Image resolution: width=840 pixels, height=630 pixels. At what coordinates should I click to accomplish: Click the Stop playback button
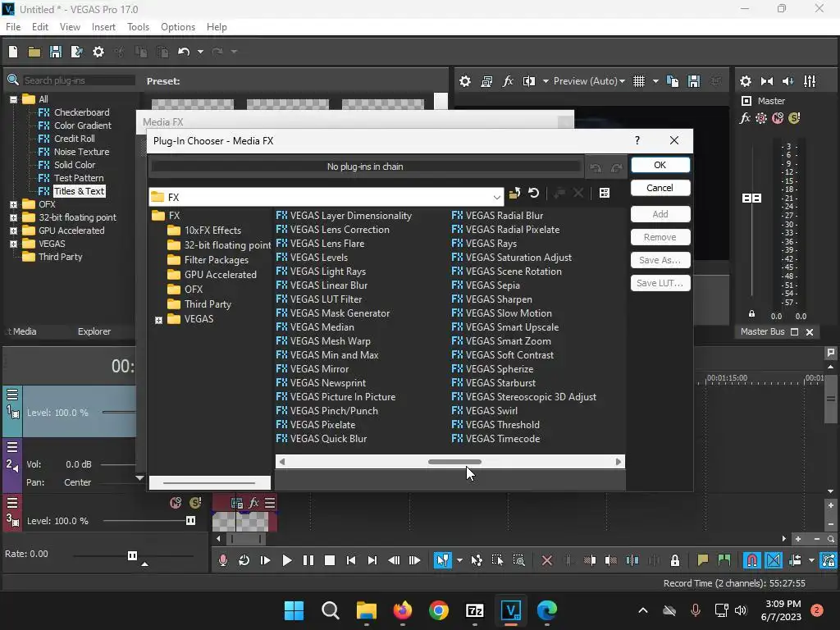click(x=330, y=560)
